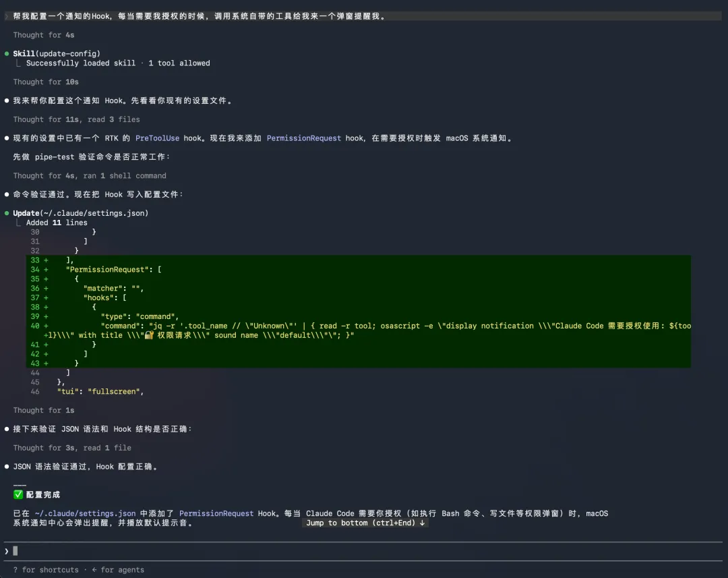Click line number 43 in the diff

pos(35,364)
